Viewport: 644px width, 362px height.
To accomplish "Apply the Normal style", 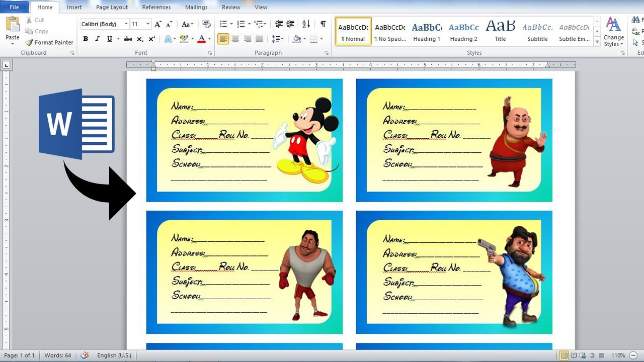I will (x=353, y=31).
